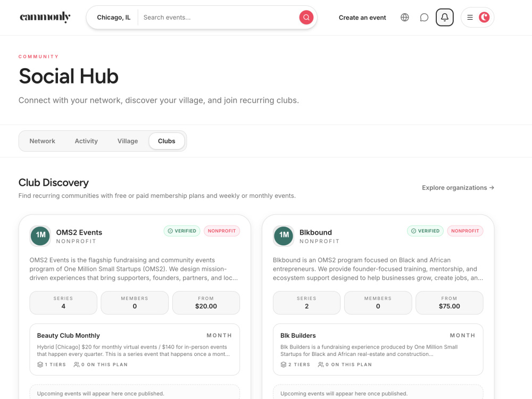Click the red search magnifier button
The height and width of the screenshot is (399, 532).
tap(306, 18)
